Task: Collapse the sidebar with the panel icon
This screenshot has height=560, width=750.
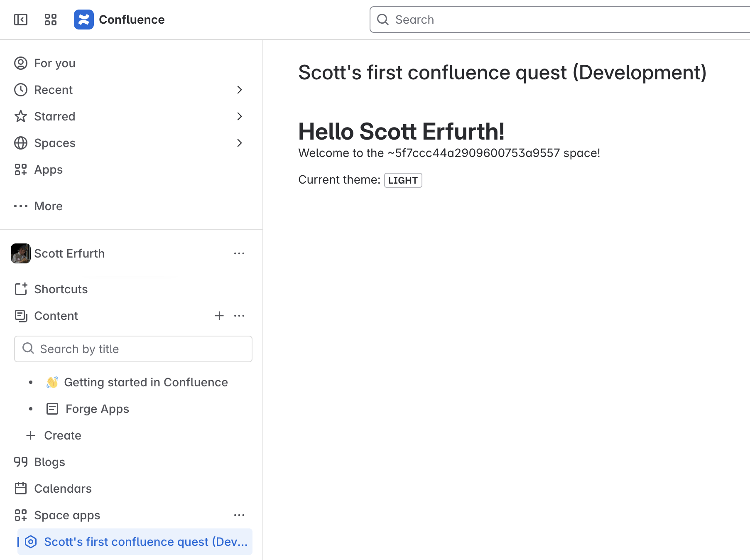Action: point(21,20)
